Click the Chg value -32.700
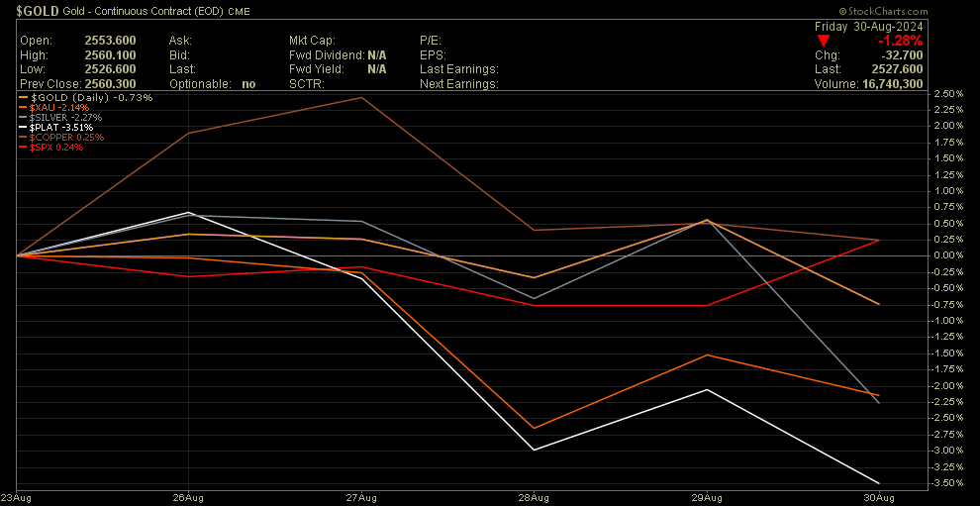This screenshot has width=980, height=506. [901, 55]
